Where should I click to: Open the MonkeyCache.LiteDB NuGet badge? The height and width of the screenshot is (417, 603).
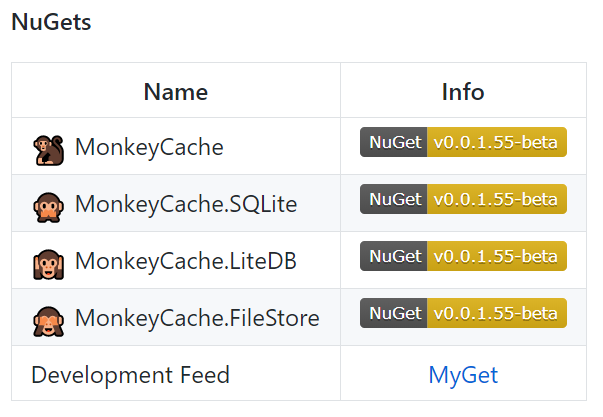[x=463, y=256]
